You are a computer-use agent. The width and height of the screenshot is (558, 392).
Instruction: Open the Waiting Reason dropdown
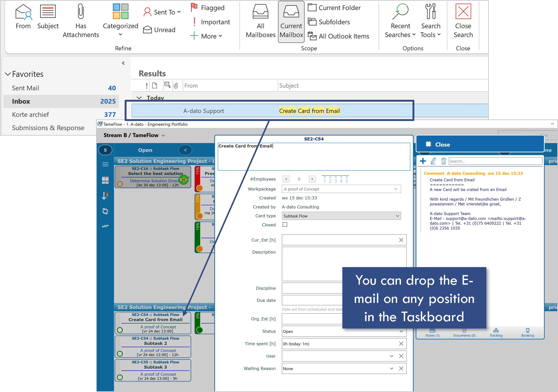tap(391, 368)
